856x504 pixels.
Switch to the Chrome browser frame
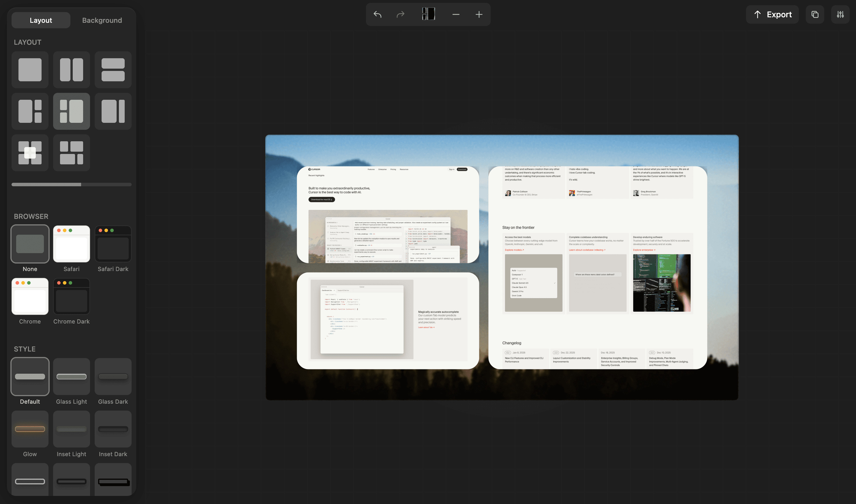[x=29, y=296]
